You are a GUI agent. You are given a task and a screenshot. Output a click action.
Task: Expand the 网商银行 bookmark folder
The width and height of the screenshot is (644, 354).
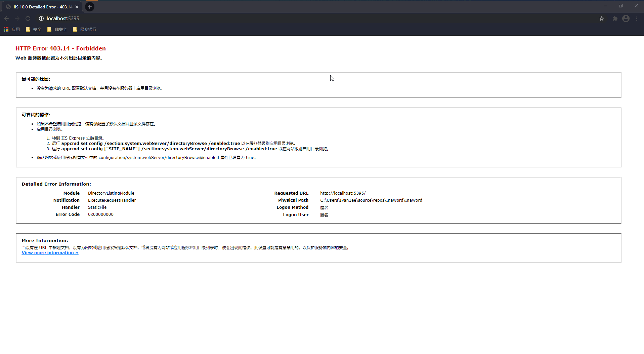[85, 30]
